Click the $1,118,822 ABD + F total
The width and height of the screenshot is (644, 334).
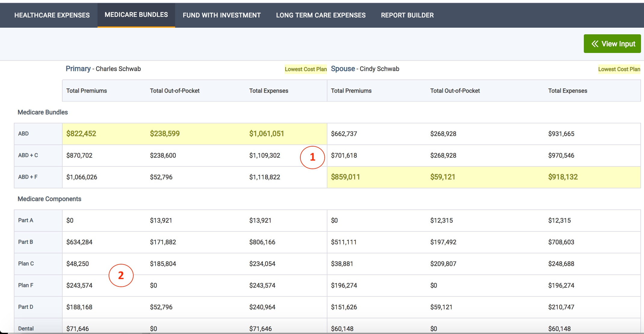point(265,177)
